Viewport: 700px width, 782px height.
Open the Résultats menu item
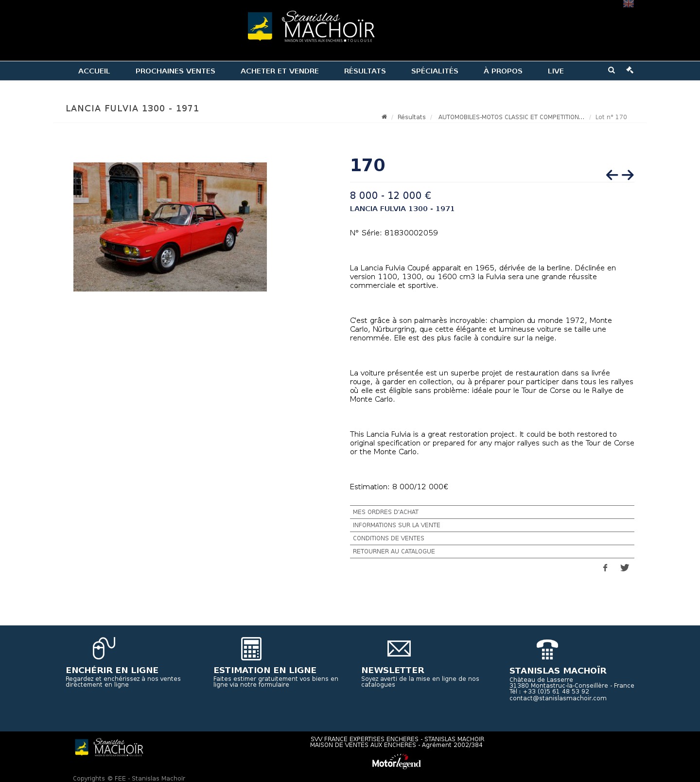[365, 71]
